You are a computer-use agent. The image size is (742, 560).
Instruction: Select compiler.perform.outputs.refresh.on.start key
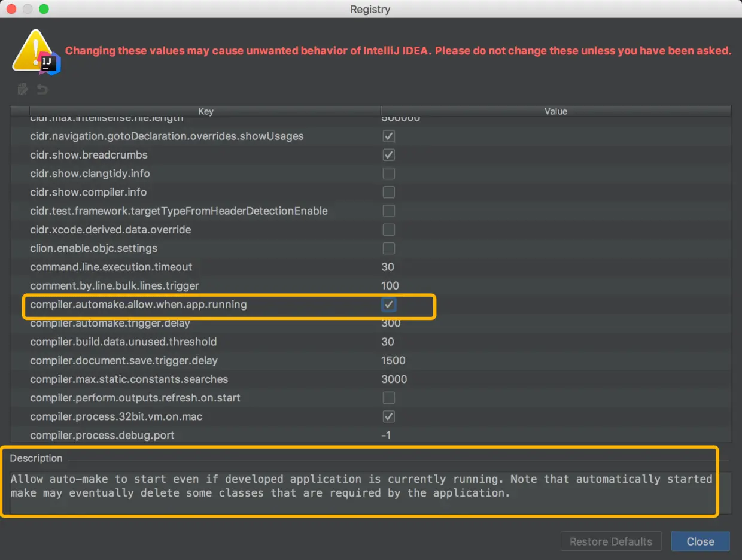click(135, 398)
